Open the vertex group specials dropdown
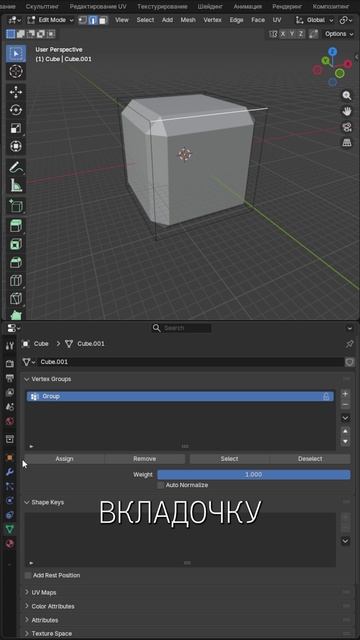The width and height of the screenshot is (360, 640). (x=345, y=418)
